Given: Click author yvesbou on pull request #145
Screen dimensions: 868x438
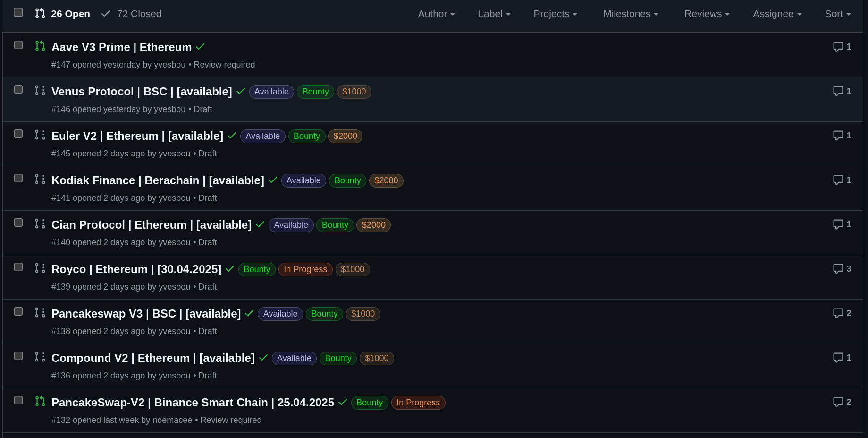Looking at the screenshot, I should [174, 154].
